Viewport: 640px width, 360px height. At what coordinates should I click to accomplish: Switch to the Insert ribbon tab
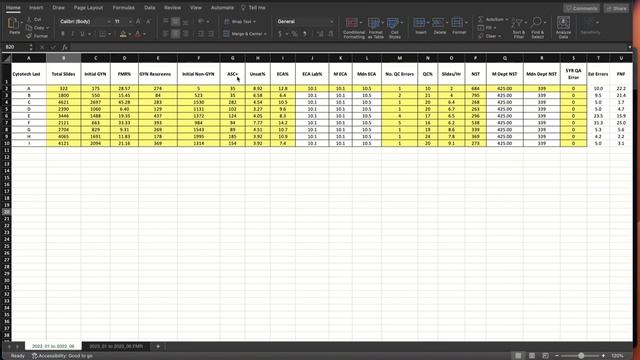tap(36, 7)
